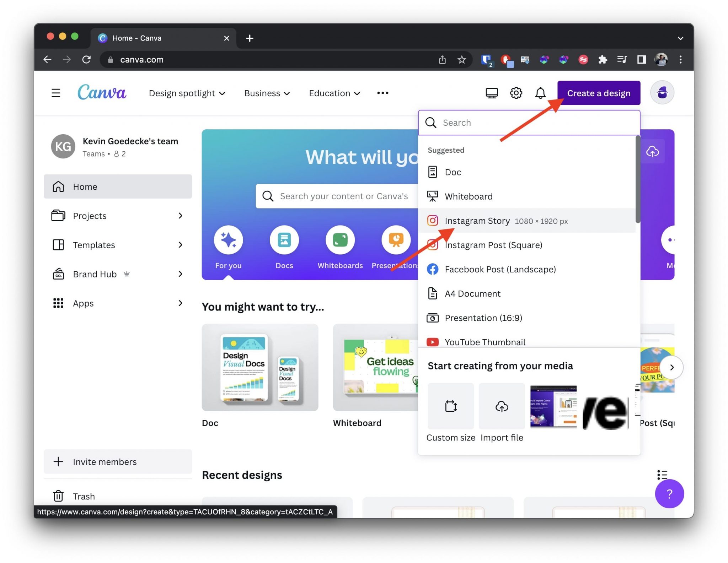Choose Custom size for a new design
This screenshot has width=728, height=563.
[450, 407]
